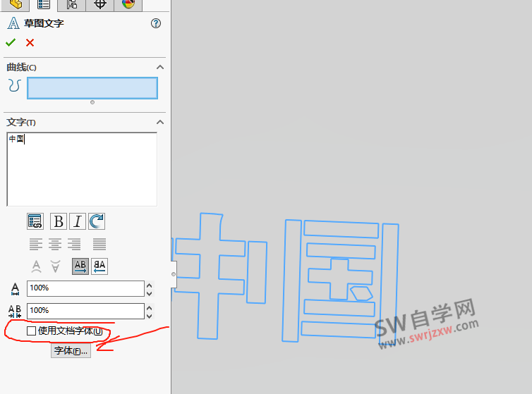Align text left
The image size is (532, 394).
[x=36, y=244]
